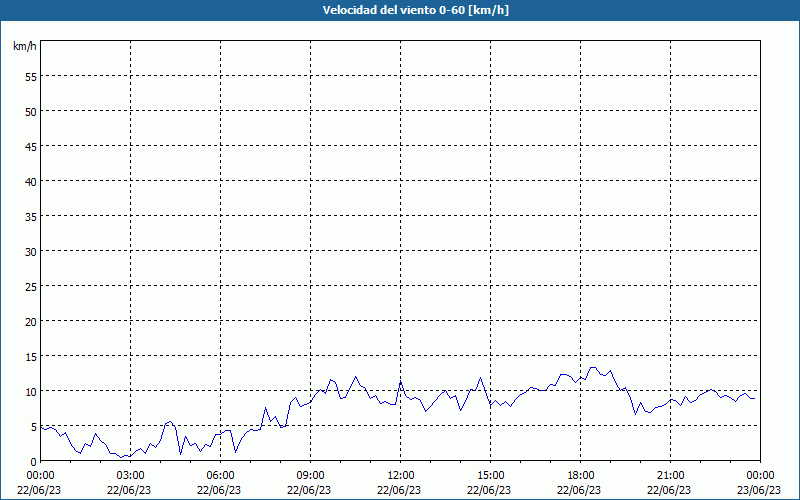The image size is (800, 500).
Task: Click the 21:00 time label
Action: click(x=670, y=476)
